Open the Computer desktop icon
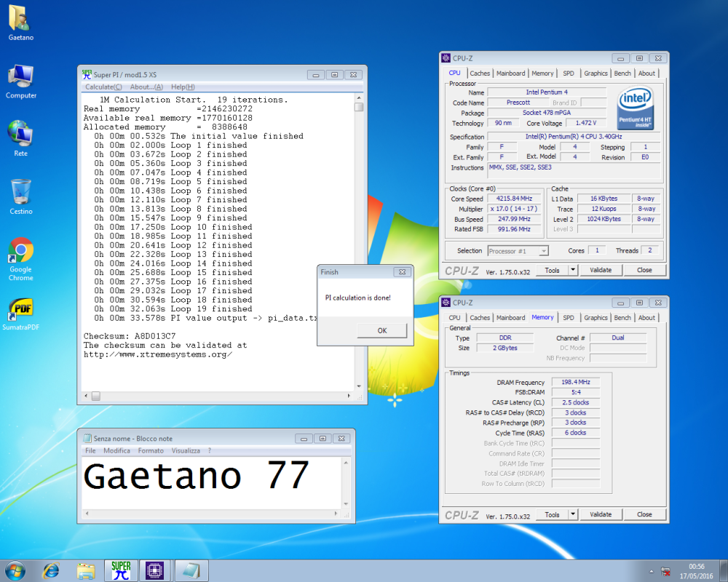 pos(20,76)
